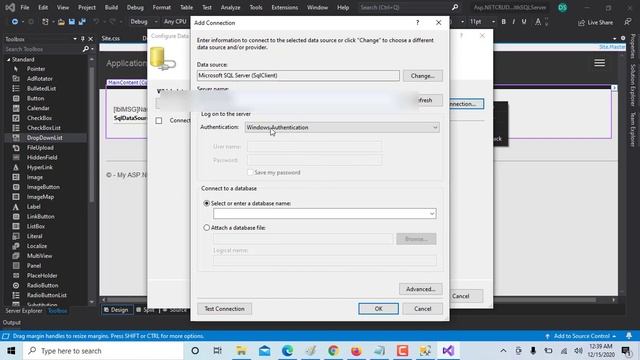
Task: Click the Save All toolbar icon
Action: pyautogui.click(x=82, y=22)
